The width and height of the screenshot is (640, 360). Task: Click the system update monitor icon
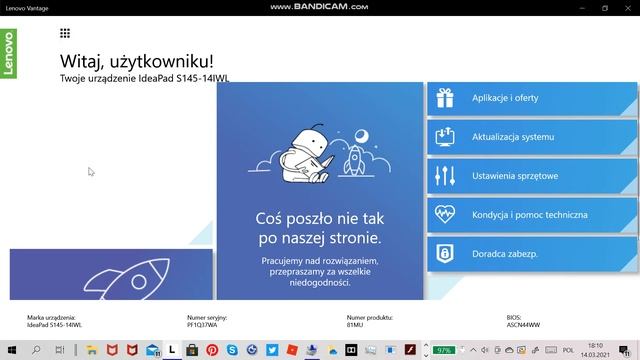tap(445, 137)
